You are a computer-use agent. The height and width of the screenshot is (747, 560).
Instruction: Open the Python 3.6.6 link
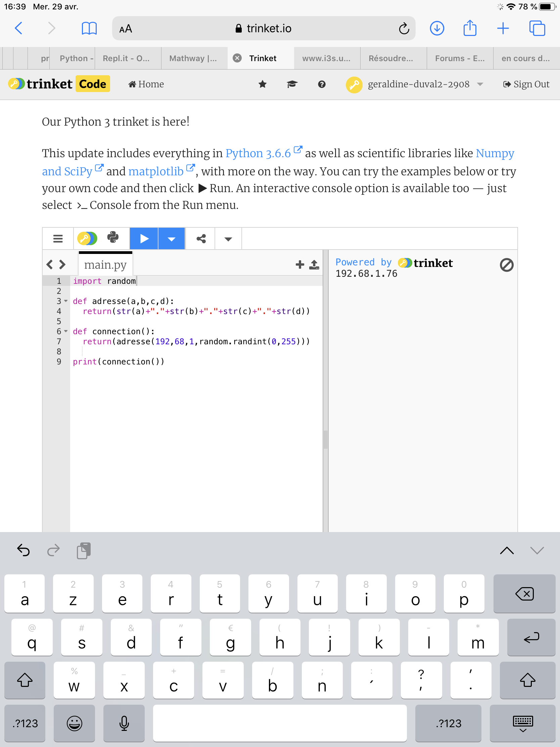point(258,153)
